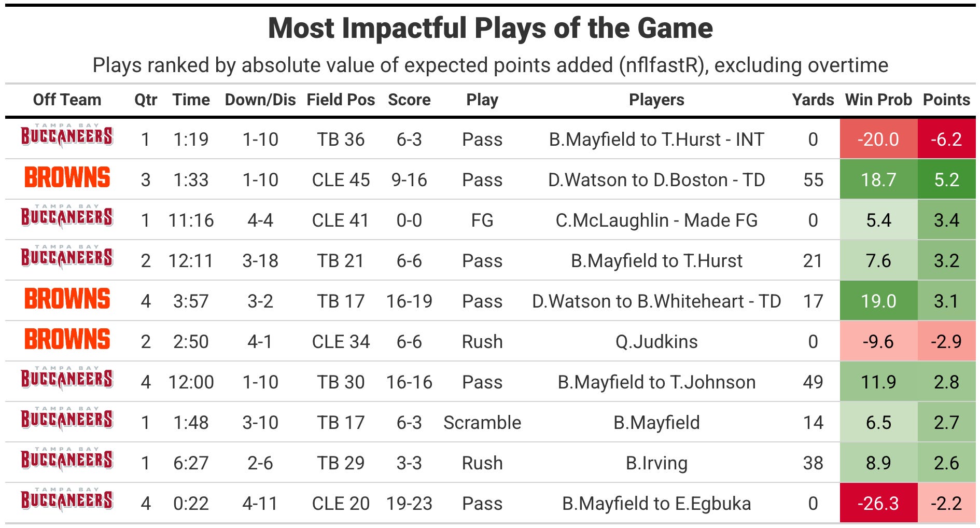
Task: Click Buccaneers logo in the McLaughlin FG row
Action: pos(67,217)
